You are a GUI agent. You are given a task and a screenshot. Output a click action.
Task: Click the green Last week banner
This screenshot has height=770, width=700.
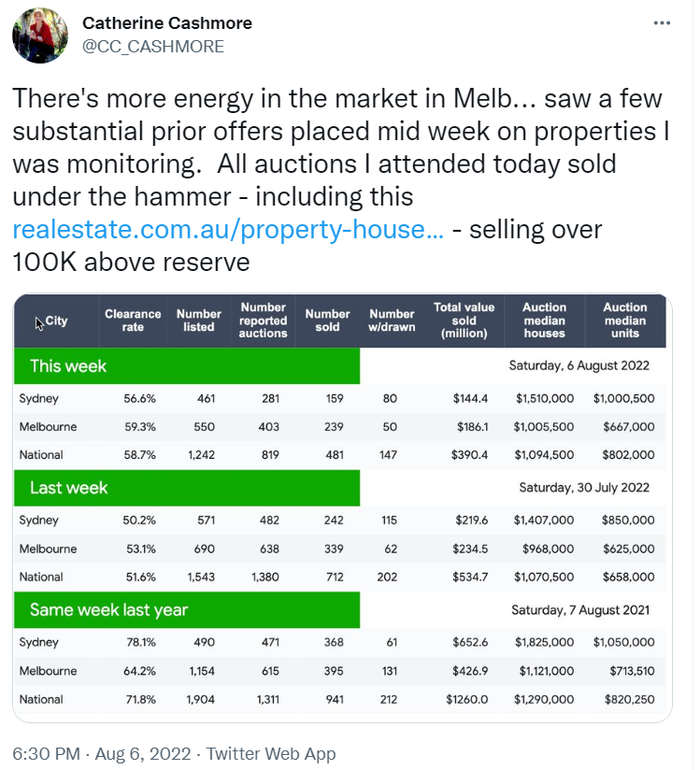tap(187, 488)
